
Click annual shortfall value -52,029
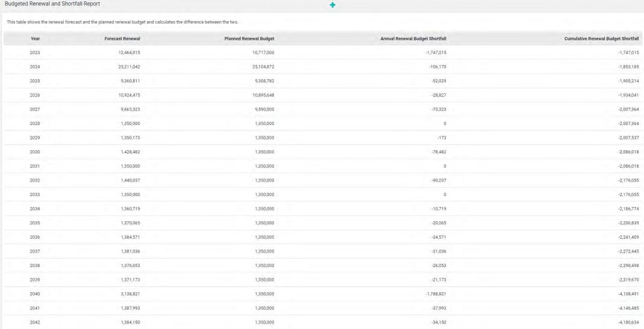point(439,81)
